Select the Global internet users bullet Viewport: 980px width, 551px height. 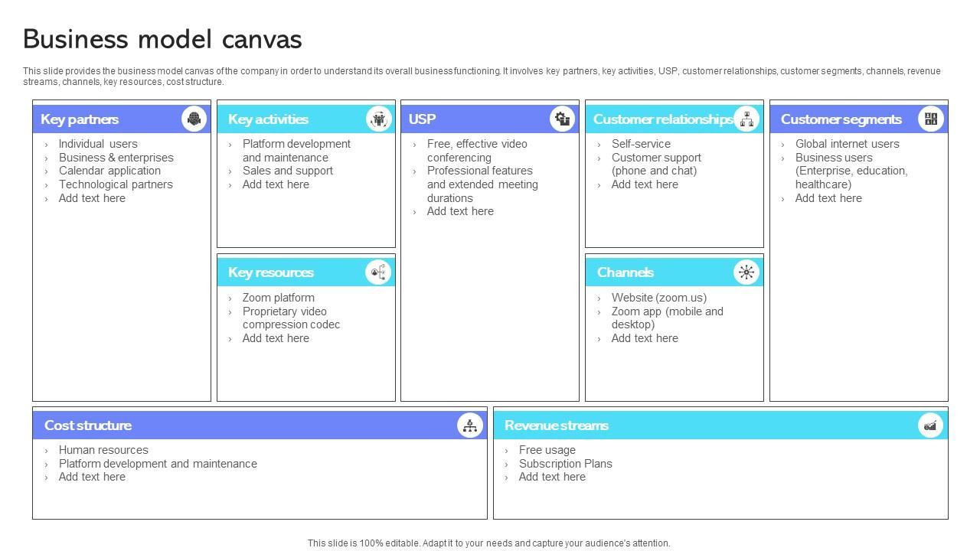tap(847, 144)
